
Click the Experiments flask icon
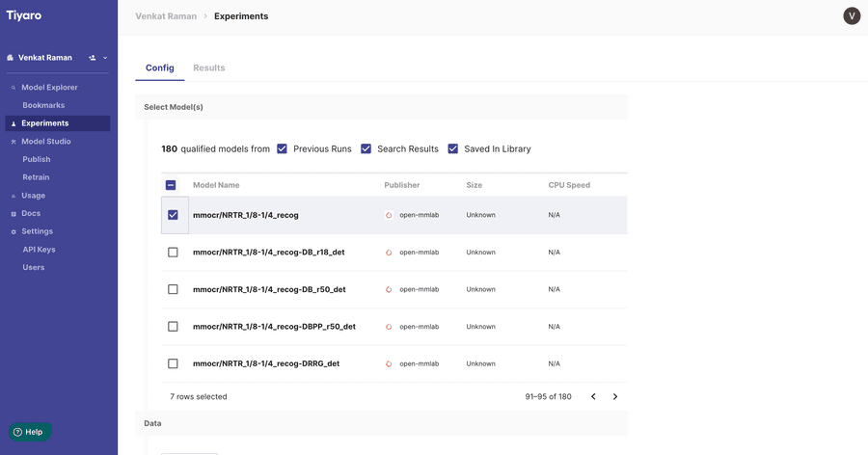[x=14, y=123]
